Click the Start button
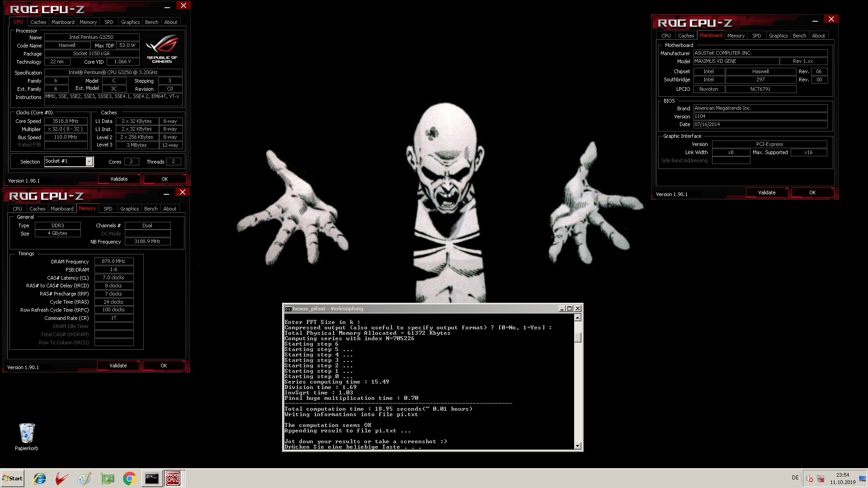868x488 pixels. (12, 479)
